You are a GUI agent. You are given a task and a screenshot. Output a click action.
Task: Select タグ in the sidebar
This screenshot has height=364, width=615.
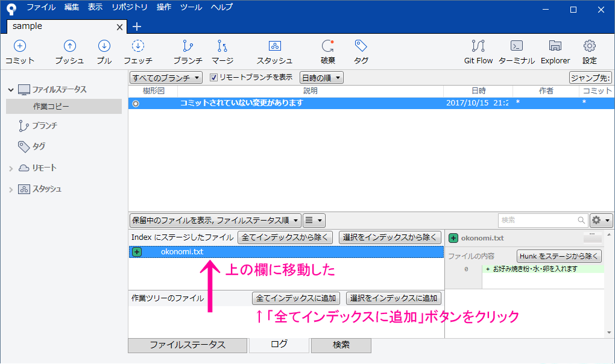[39, 146]
